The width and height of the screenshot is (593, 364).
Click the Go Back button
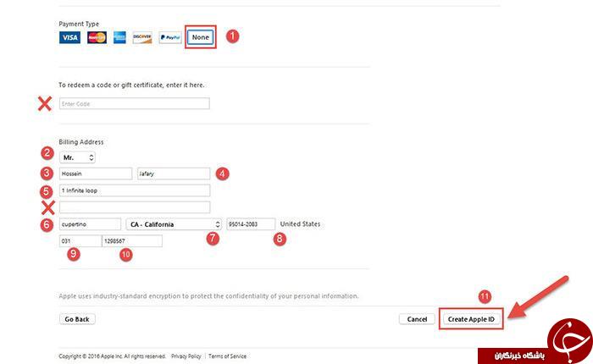77,319
